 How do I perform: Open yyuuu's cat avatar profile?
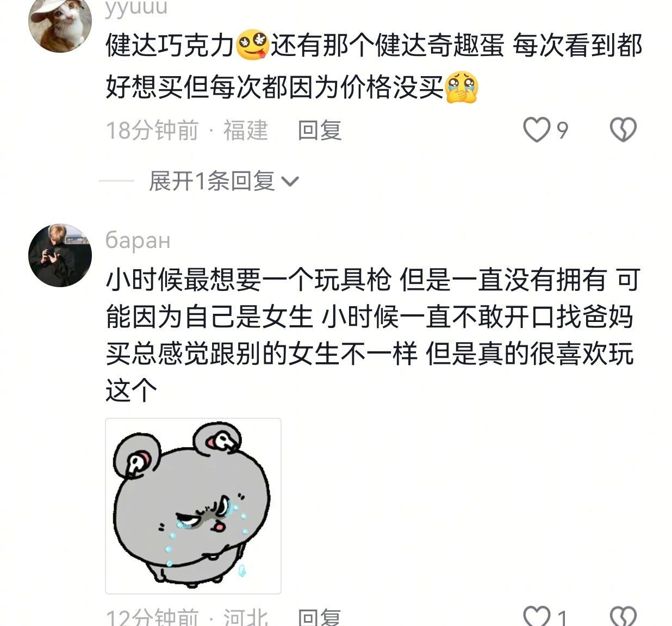point(60,22)
